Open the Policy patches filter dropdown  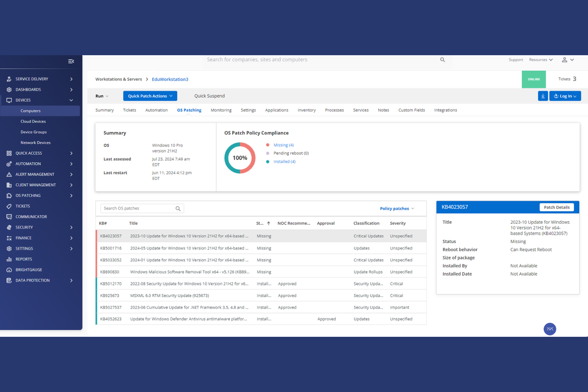point(397,209)
